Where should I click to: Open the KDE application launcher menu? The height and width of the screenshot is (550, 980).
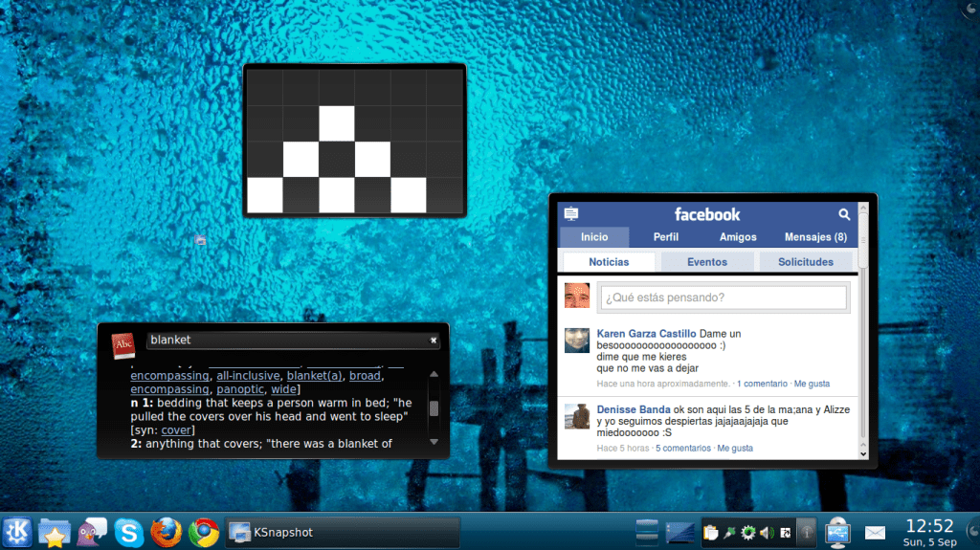(17, 532)
